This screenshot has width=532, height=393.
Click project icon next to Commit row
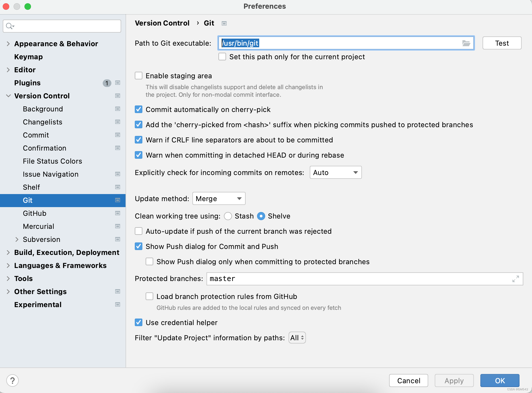[x=118, y=135]
